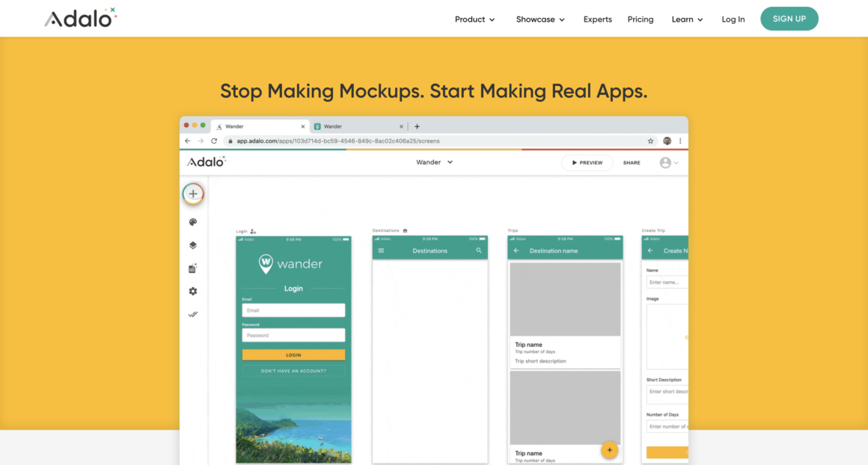Close the second Wander browser tab
The image size is (868, 465).
(x=401, y=126)
